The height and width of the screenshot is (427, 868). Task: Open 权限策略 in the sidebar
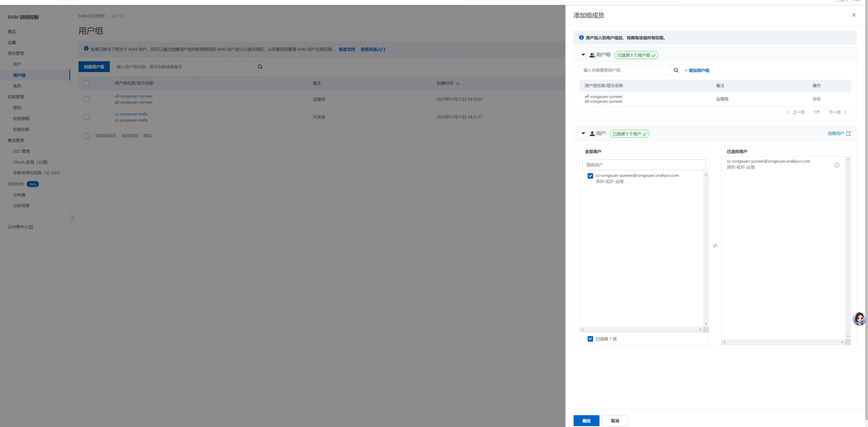coord(21,119)
